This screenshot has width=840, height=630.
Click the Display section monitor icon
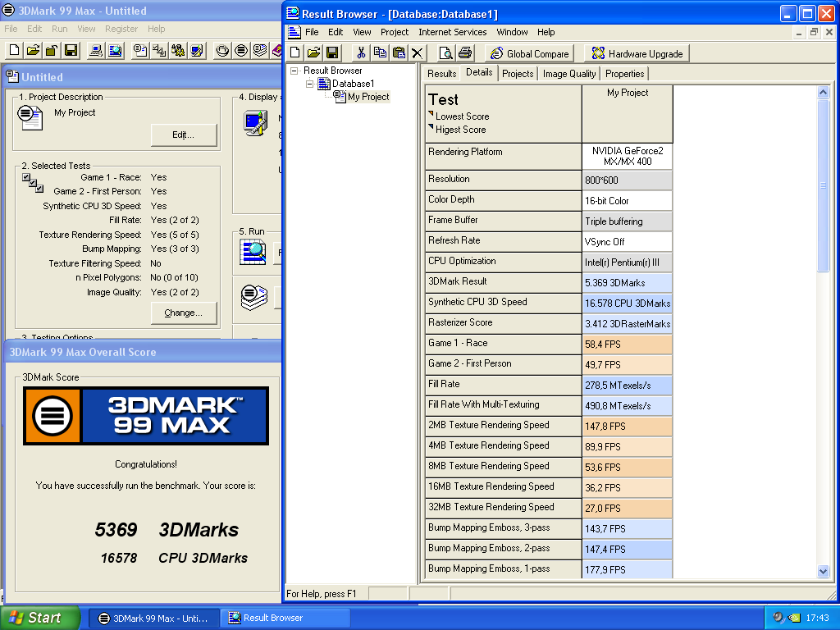[256, 123]
